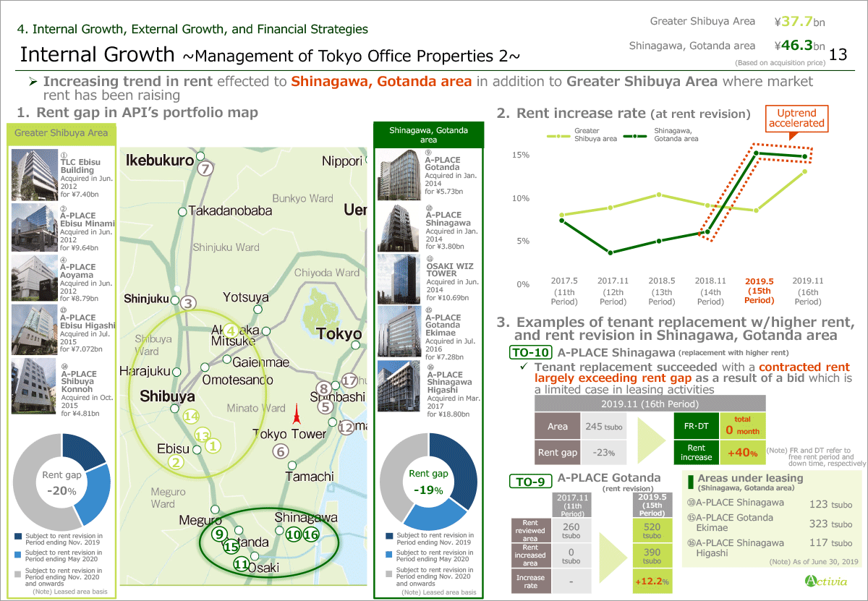Click the Uptrend accelerated callout box
This screenshot has height=601, width=868.
[x=796, y=118]
